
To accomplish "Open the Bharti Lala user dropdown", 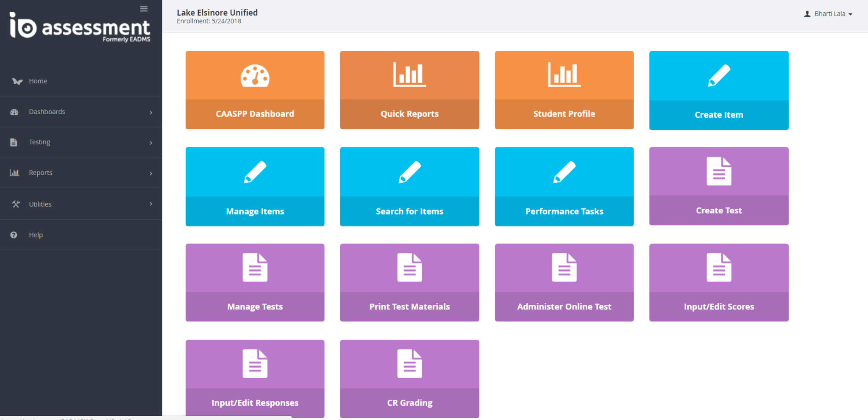I will click(x=829, y=14).
